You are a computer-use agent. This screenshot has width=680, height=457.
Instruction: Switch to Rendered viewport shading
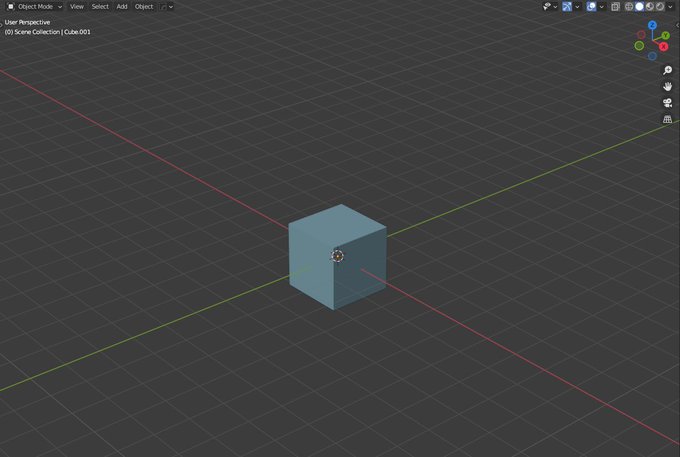click(x=660, y=7)
